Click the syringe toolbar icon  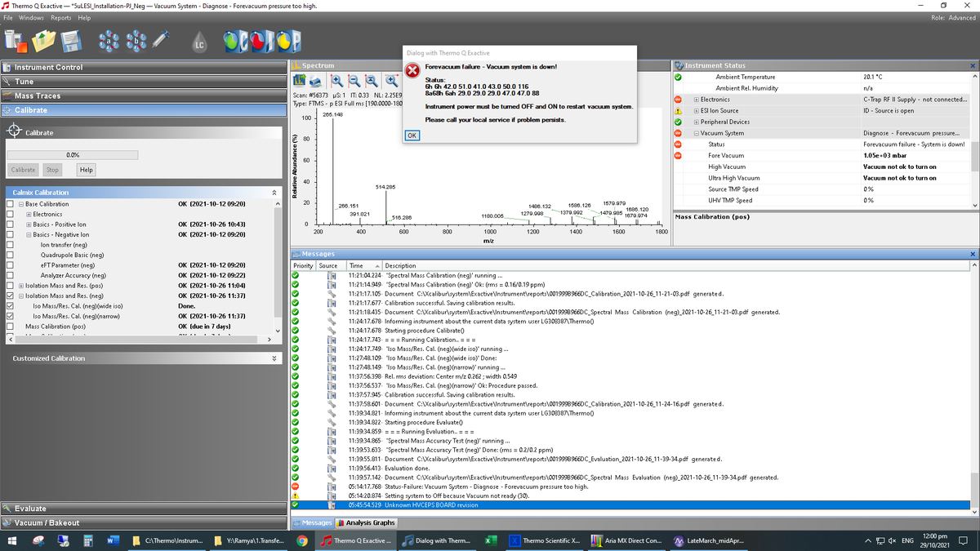pyautogui.click(x=161, y=39)
